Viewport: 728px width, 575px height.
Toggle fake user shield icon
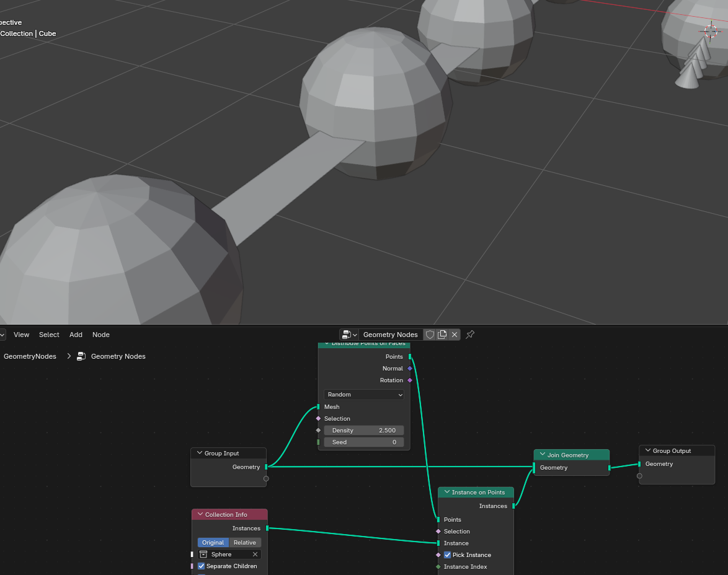[x=430, y=335]
